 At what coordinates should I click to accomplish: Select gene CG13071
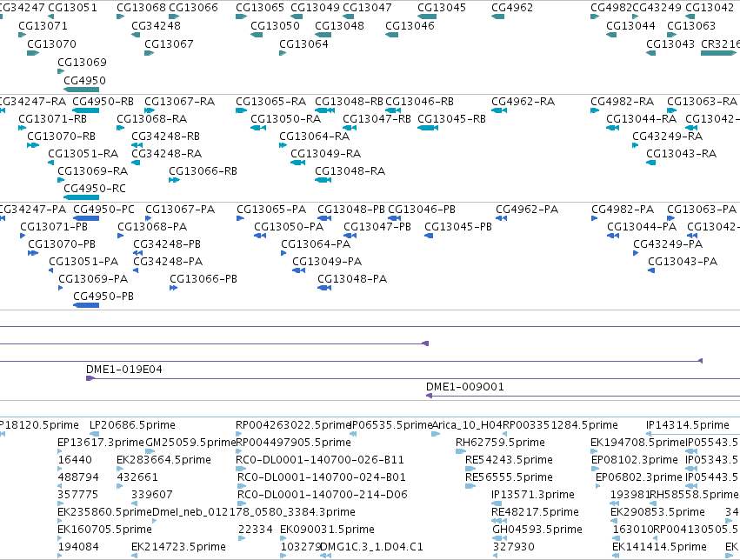point(43,25)
